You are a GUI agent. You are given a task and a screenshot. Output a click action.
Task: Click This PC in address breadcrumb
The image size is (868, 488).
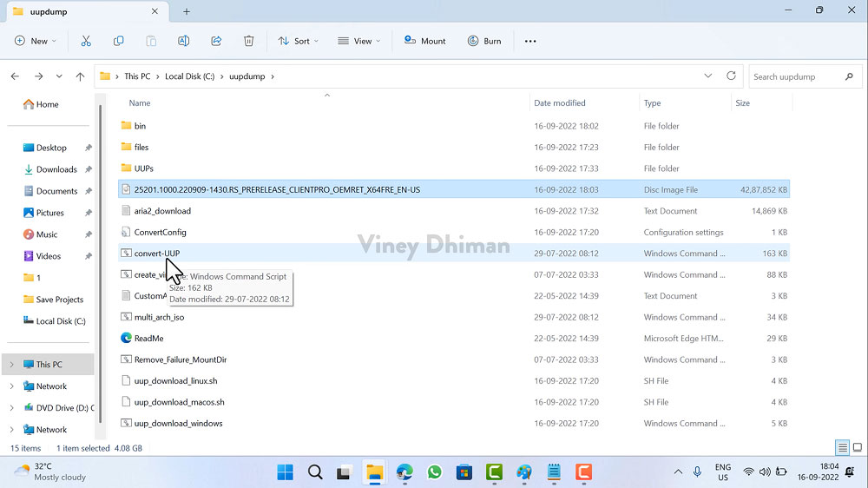click(x=137, y=76)
